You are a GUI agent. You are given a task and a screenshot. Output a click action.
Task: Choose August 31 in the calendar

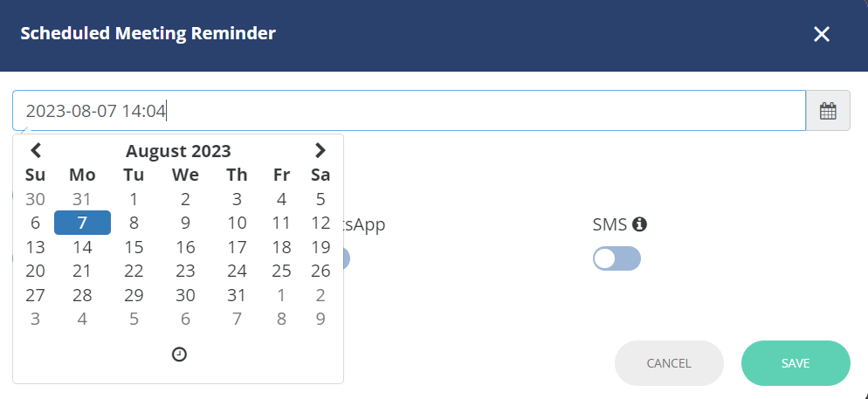point(237,295)
